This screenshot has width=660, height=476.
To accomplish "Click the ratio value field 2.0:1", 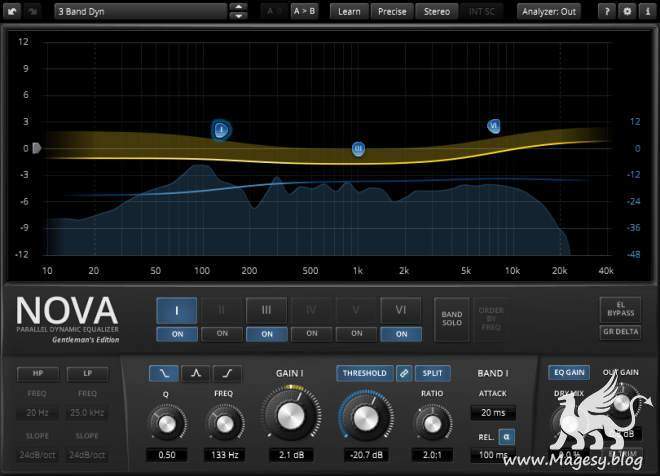I will (x=432, y=455).
